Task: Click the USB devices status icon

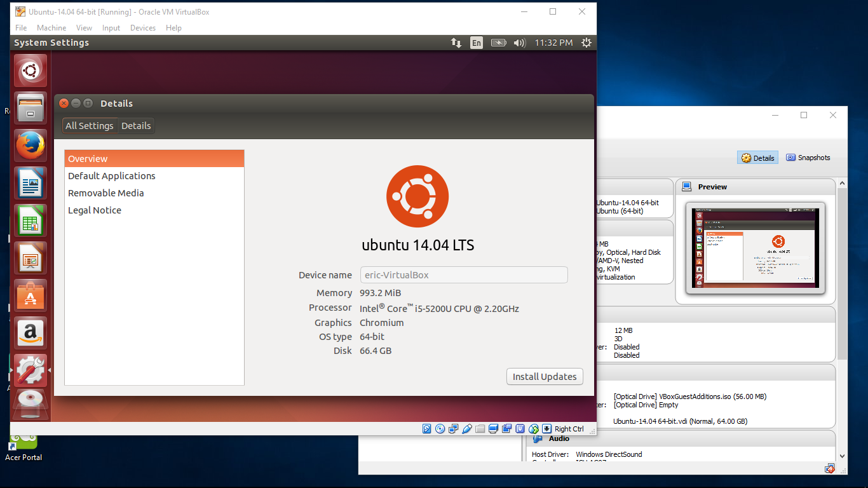Action: 467,429
